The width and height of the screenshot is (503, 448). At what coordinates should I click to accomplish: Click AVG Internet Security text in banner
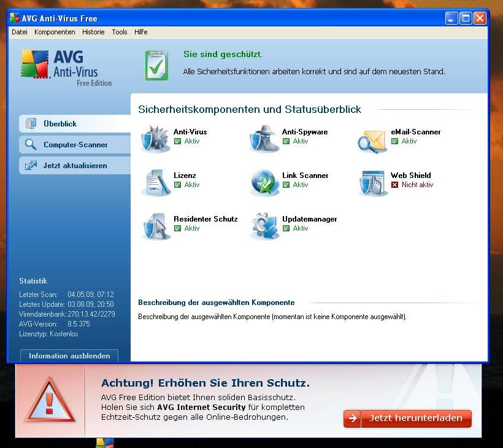click(201, 407)
